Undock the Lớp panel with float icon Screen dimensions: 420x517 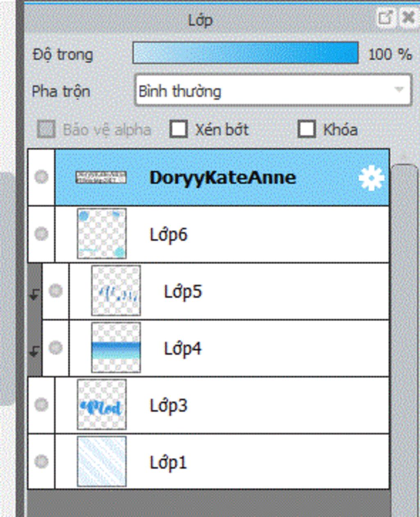385,18
